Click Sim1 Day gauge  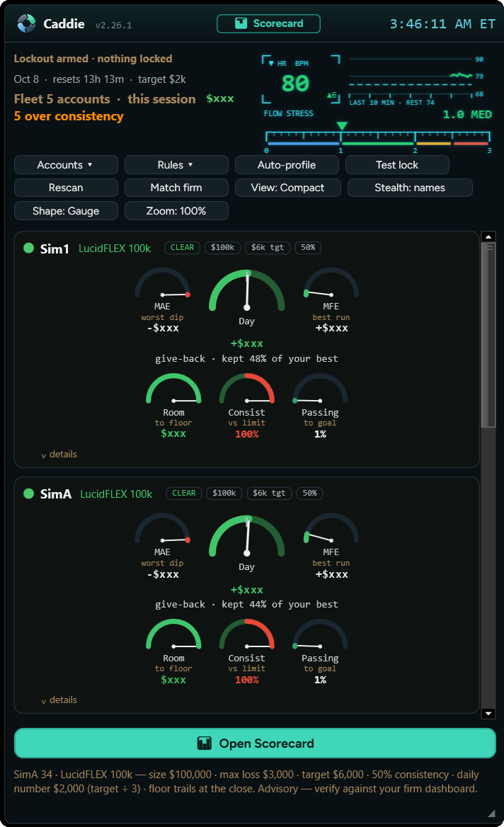tap(247, 290)
